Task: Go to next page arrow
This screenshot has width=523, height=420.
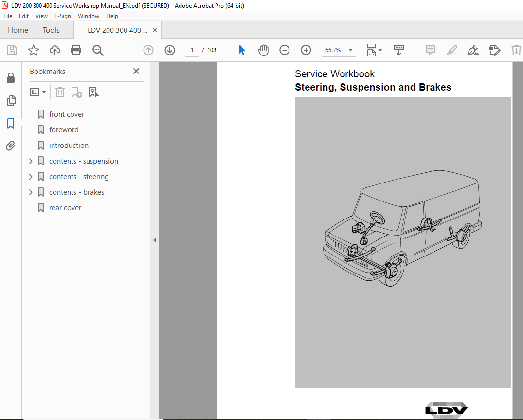Action: click(x=170, y=50)
